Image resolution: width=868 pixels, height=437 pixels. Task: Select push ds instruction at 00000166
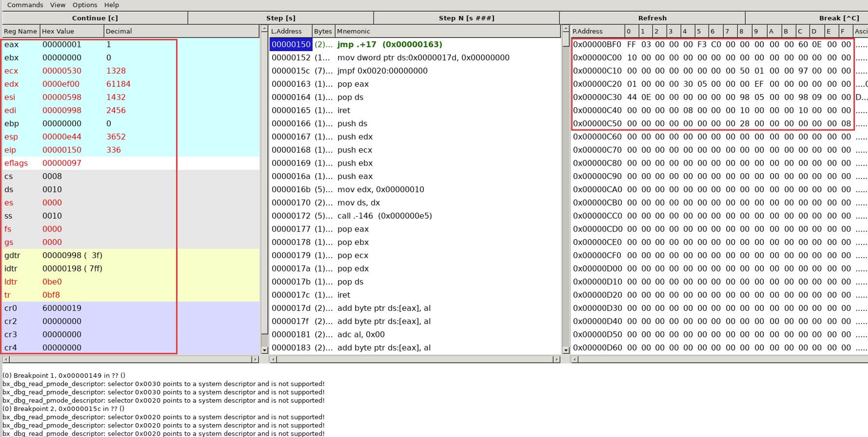tap(415, 123)
